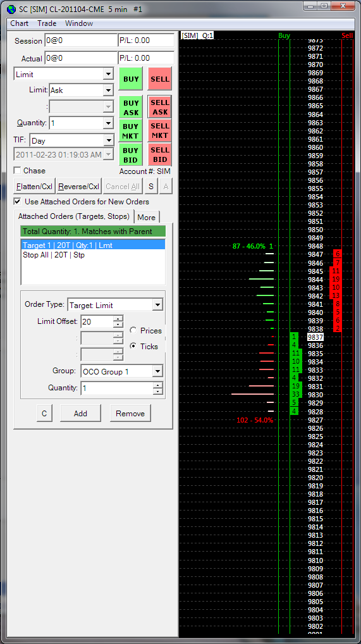Click the Add attached order button
This screenshot has height=644, width=361.
[80, 414]
